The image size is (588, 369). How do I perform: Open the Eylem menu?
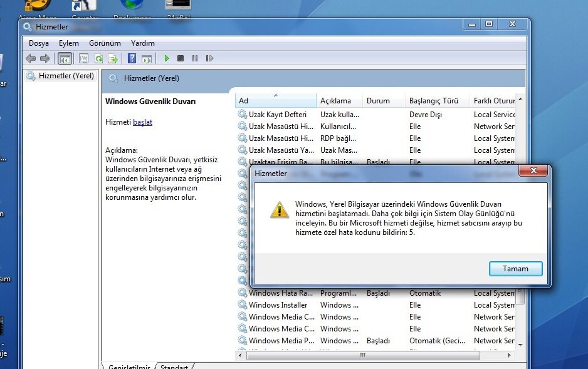(69, 43)
